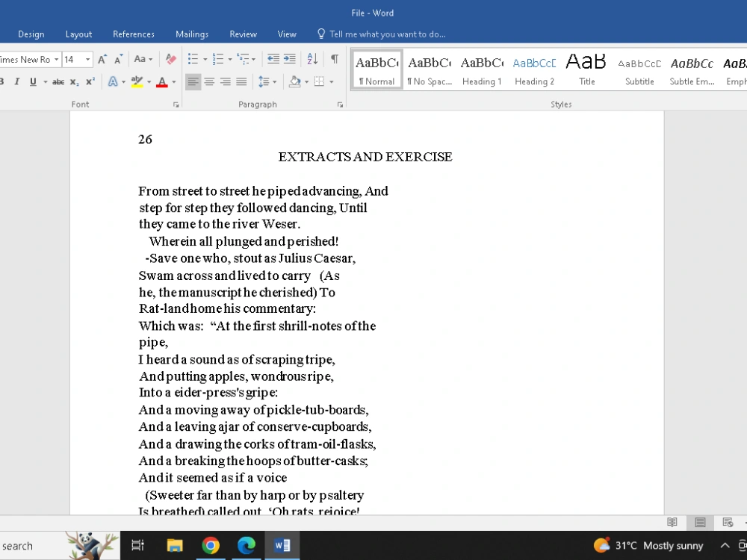Switch to Web Layout view
The height and width of the screenshot is (560, 747).
(728, 522)
